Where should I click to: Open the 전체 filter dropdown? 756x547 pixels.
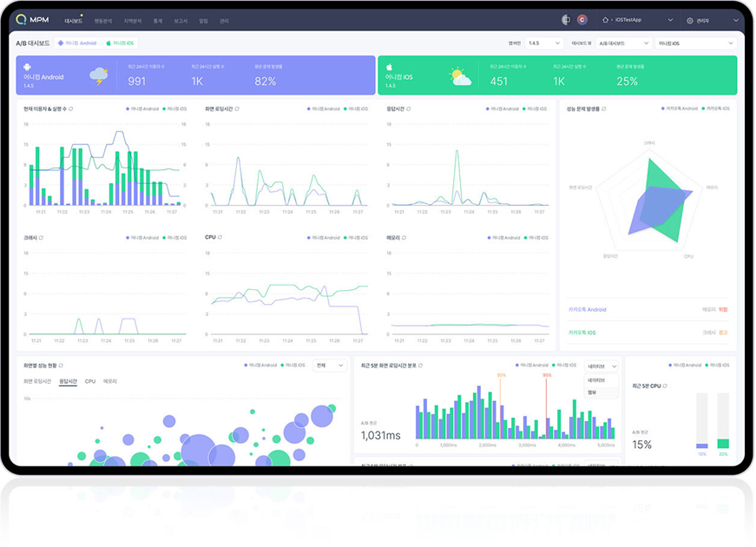click(x=330, y=366)
